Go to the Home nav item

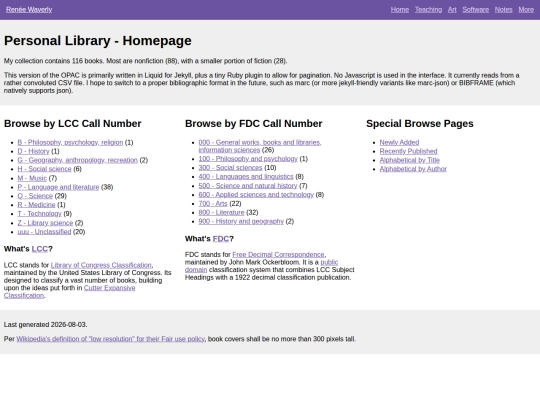tap(400, 10)
